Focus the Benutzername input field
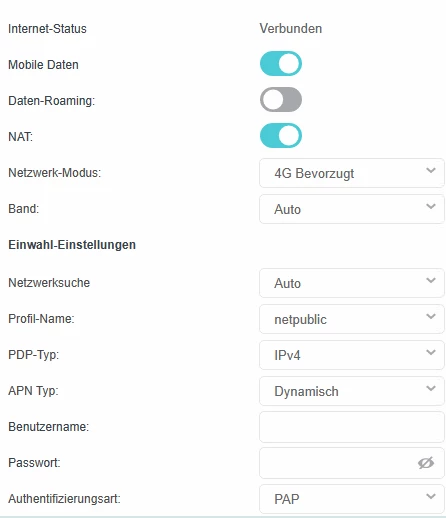Image resolution: width=446 pixels, height=518 pixels. pos(352,427)
